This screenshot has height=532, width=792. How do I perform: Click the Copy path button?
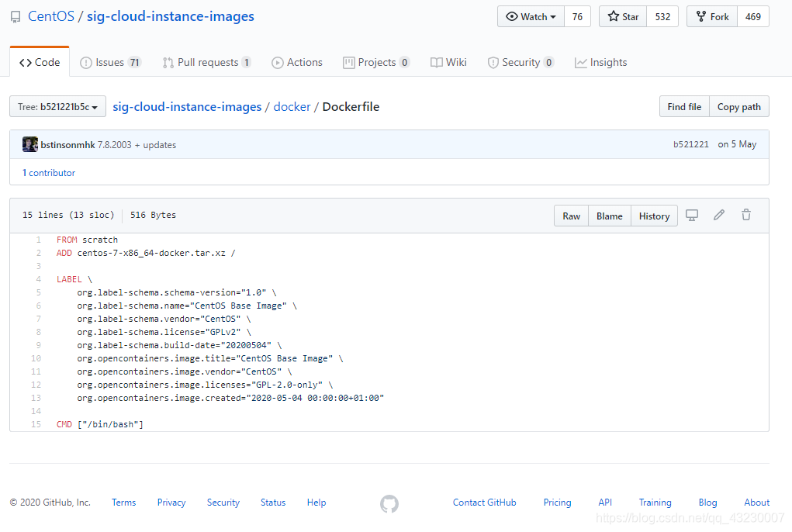tap(739, 106)
